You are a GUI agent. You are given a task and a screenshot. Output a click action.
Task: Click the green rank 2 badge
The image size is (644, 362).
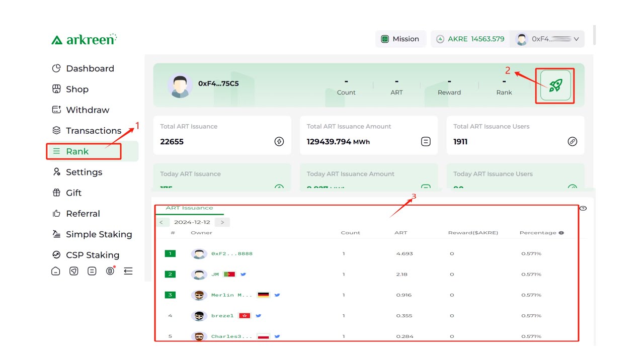170,275
